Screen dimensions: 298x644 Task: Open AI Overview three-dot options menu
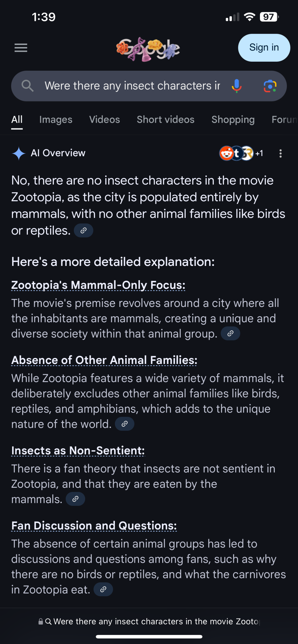click(280, 153)
